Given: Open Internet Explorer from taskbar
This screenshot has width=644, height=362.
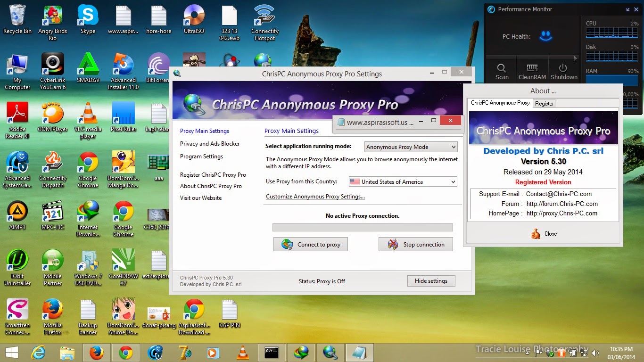Looking at the screenshot, I should click(x=38, y=353).
